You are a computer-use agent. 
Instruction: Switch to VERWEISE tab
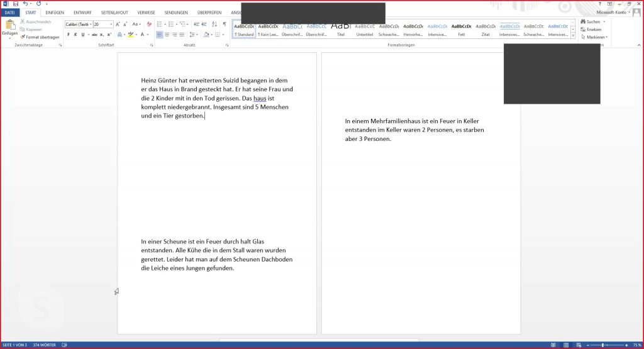pyautogui.click(x=146, y=13)
